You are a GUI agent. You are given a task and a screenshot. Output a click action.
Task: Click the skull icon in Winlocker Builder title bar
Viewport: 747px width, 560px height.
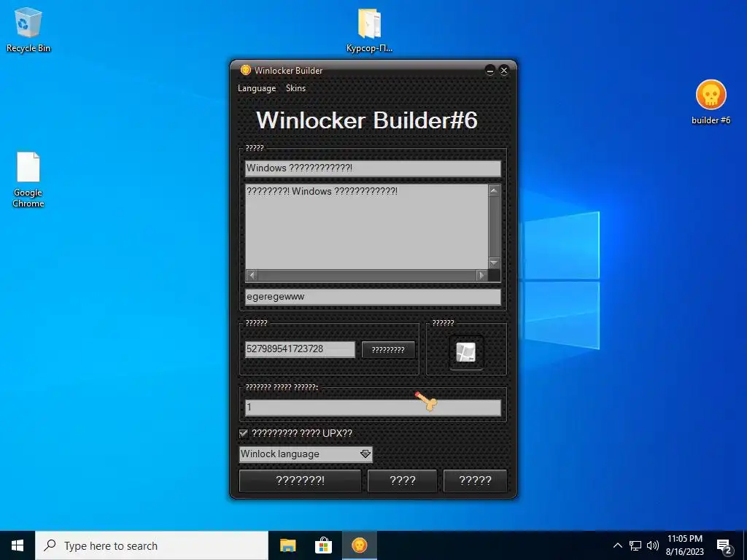(x=245, y=71)
